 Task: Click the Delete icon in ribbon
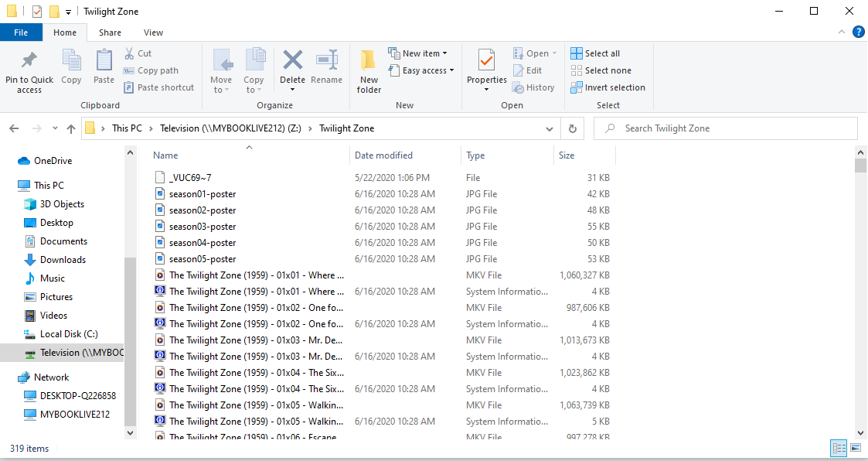(x=292, y=60)
